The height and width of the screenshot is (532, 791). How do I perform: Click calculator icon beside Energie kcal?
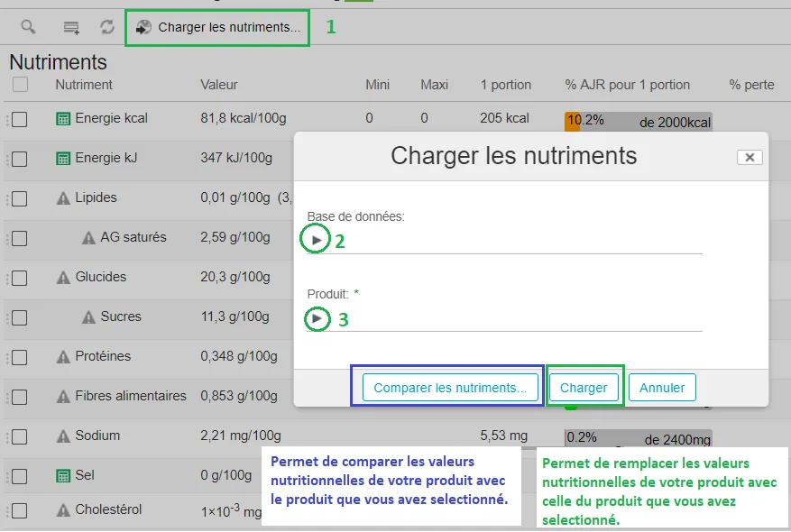pos(63,119)
